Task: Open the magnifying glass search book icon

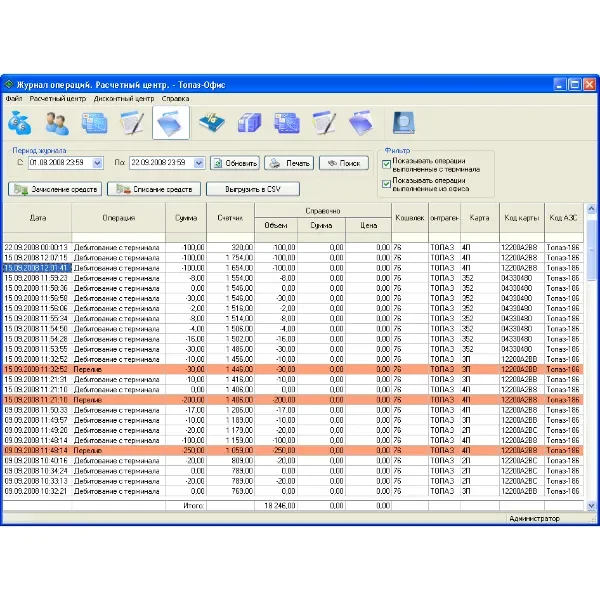Action: coord(403,123)
